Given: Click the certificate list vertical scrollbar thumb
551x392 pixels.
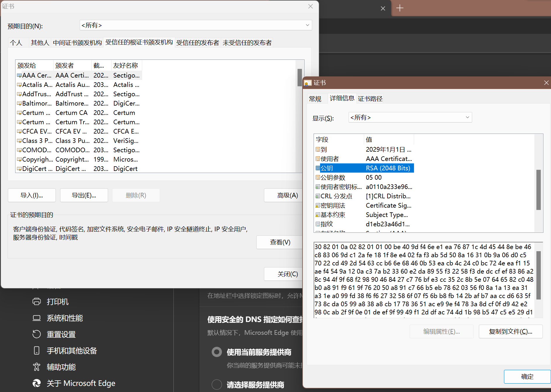Looking at the screenshot, I should click(299, 78).
